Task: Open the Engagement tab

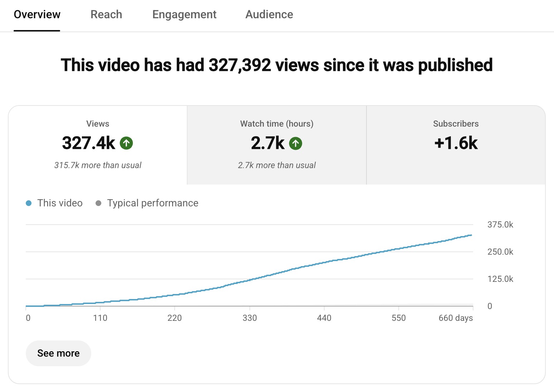Action: click(x=184, y=15)
